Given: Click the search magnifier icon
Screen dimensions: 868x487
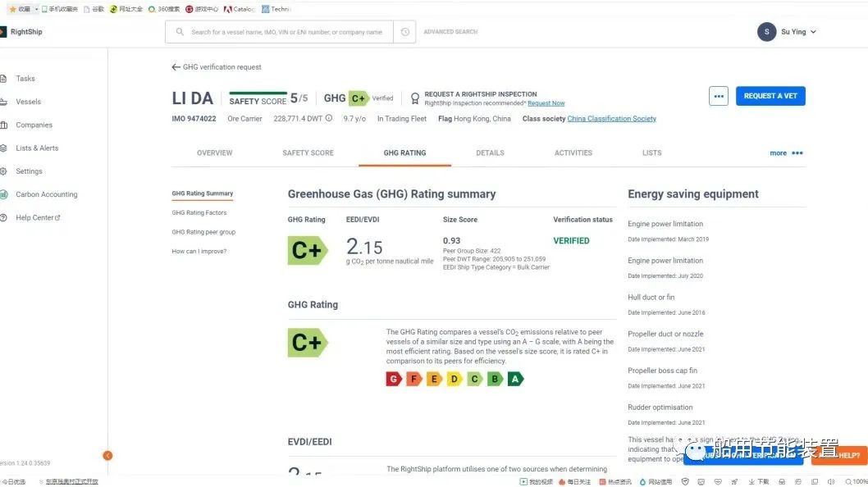Looking at the screenshot, I should coord(180,32).
